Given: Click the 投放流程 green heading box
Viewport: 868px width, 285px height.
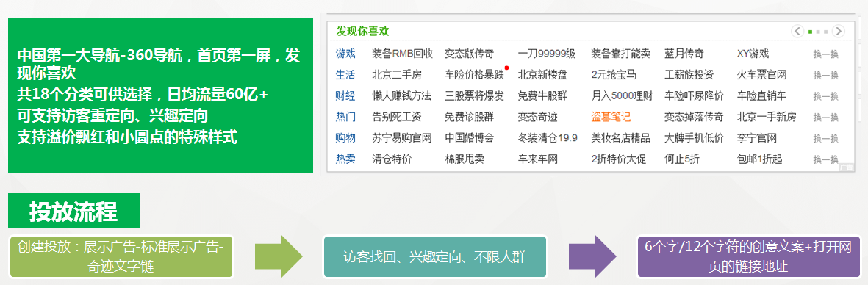Looking at the screenshot, I should (x=73, y=211).
